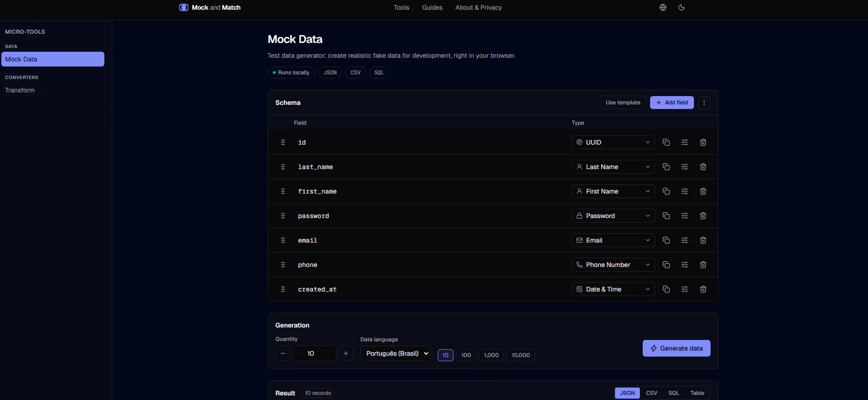Decrease quantity with minus button
The width and height of the screenshot is (868, 400).
[x=283, y=353]
